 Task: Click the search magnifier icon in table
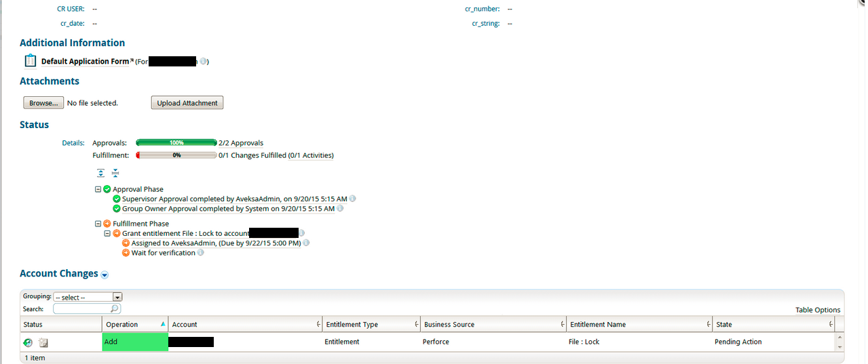pos(115,309)
